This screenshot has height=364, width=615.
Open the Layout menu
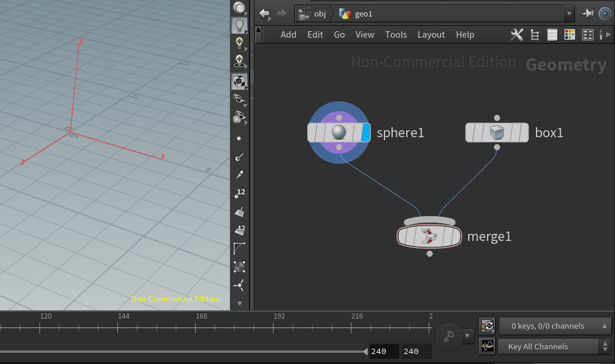tap(431, 34)
